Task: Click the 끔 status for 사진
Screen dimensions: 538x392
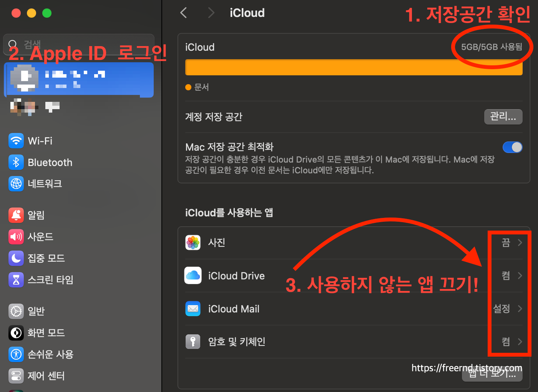Action: tap(506, 243)
